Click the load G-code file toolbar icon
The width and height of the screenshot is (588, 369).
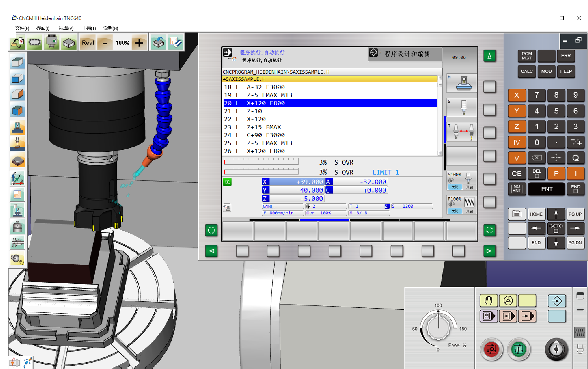(x=17, y=42)
